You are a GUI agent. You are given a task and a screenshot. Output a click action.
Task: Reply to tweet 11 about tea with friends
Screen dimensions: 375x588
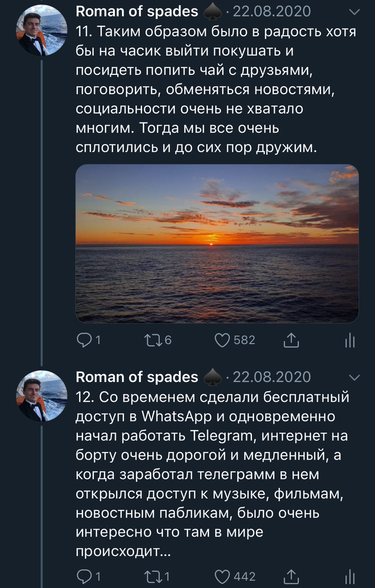(x=84, y=340)
